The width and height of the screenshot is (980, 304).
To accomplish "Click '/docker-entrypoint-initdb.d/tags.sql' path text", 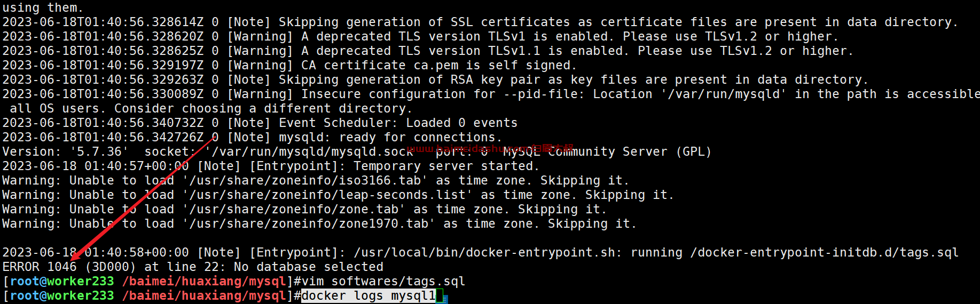I will point(824,252).
